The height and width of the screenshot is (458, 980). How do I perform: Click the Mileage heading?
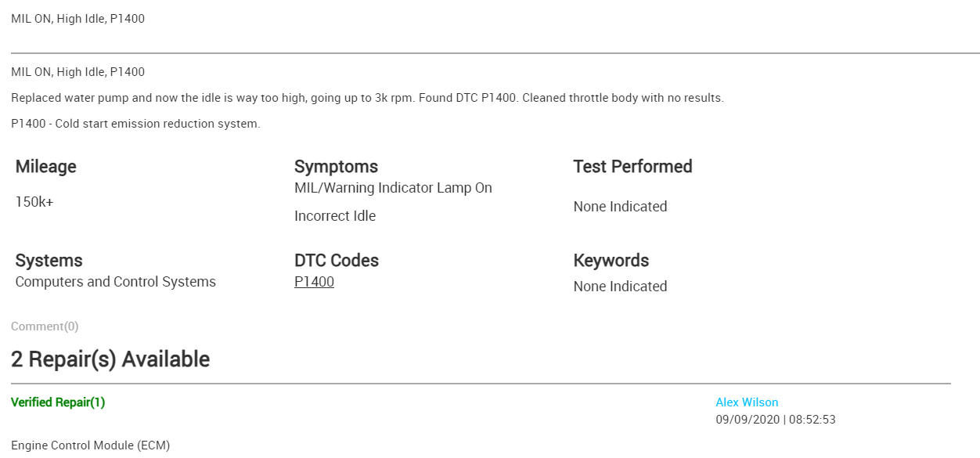pos(46,167)
